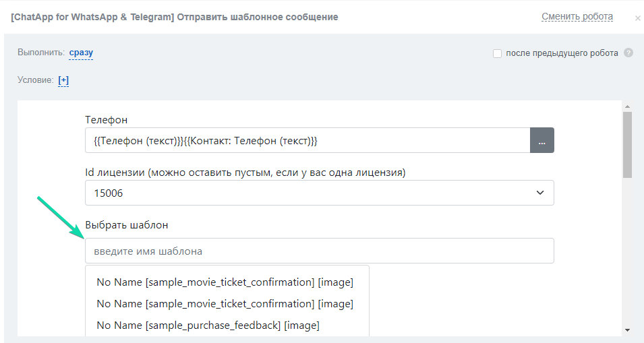Click the vertical scrollbar thumb
This screenshot has width=644, height=343.
click(x=627, y=145)
